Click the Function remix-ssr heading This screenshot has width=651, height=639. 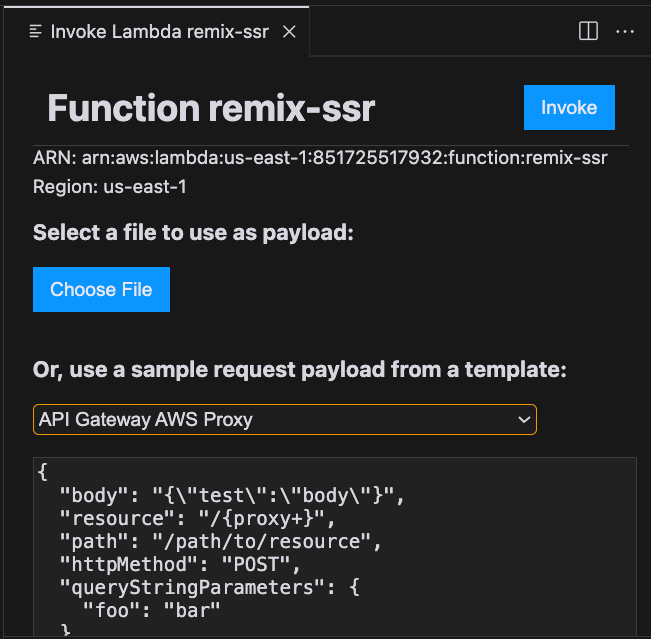tap(211, 108)
